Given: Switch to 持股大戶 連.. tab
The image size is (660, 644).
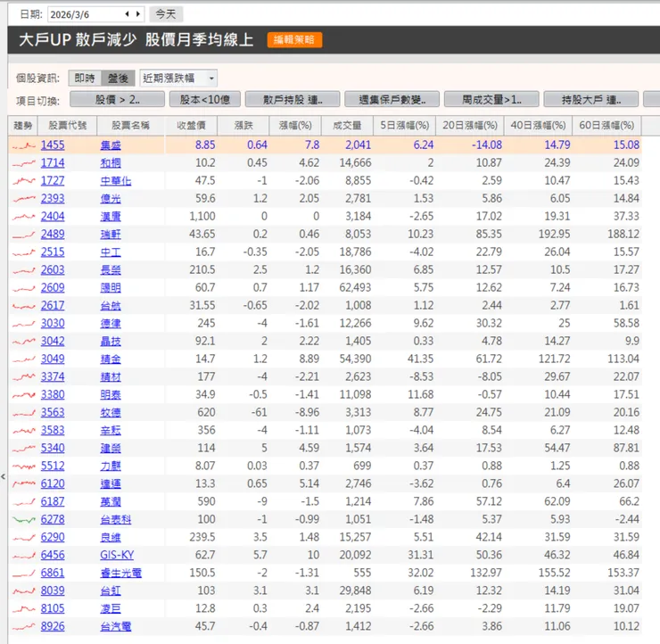Looking at the screenshot, I should point(591,100).
